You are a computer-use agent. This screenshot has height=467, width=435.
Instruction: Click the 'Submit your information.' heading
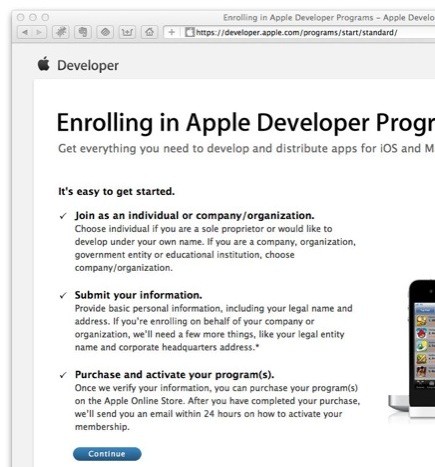pyautogui.click(x=138, y=295)
